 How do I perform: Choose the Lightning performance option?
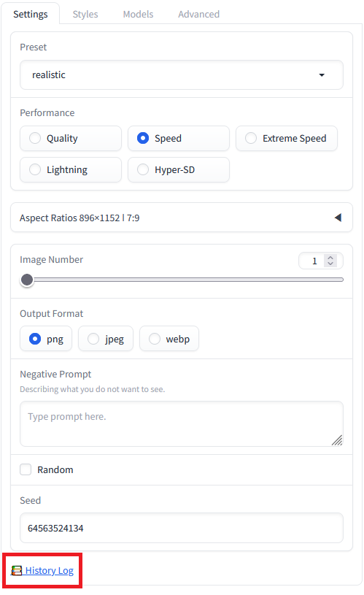click(71, 169)
